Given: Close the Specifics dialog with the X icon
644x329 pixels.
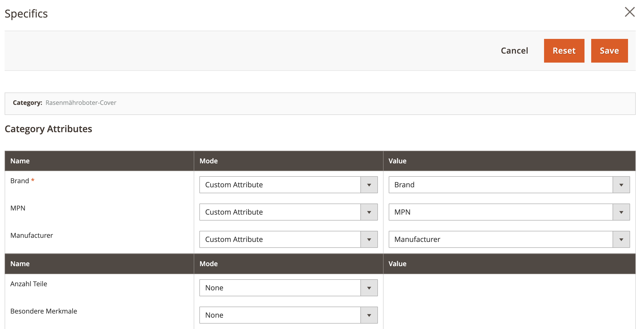Looking at the screenshot, I should (630, 12).
